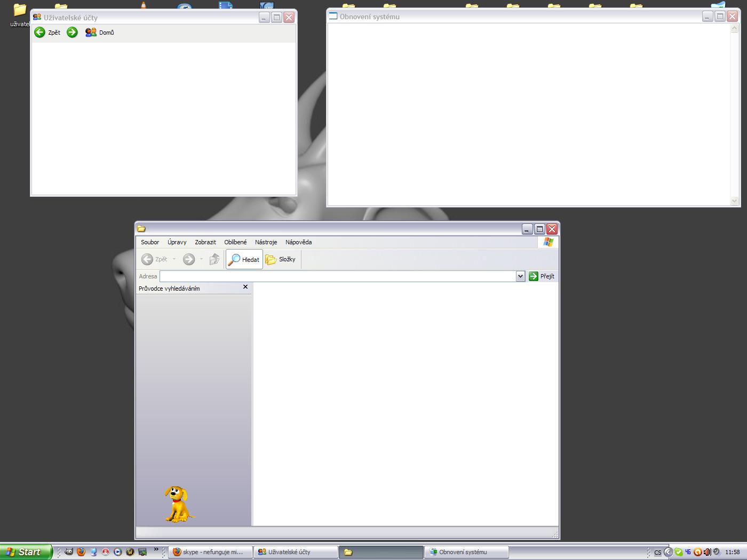Click the grey forward arrow in Explorer toolbar
The image size is (747, 560).
coord(189,259)
